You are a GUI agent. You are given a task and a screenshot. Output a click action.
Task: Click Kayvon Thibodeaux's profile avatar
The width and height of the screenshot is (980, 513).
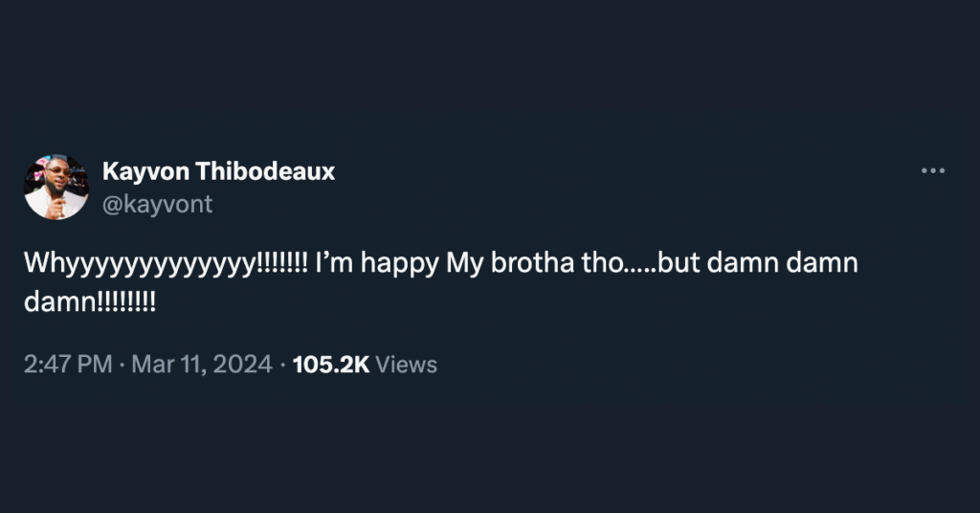pyautogui.click(x=56, y=188)
